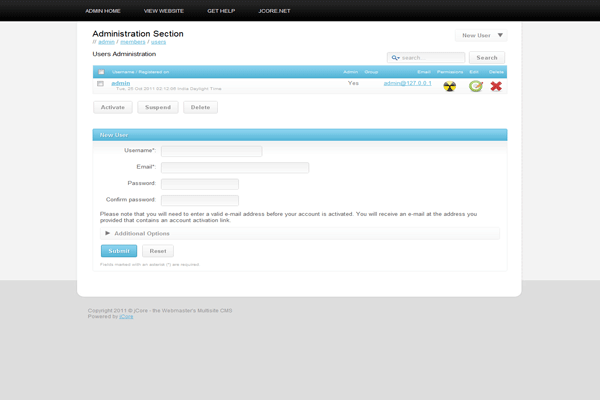Click the 'Yes' admin cell
600x400 pixels.
pos(353,83)
